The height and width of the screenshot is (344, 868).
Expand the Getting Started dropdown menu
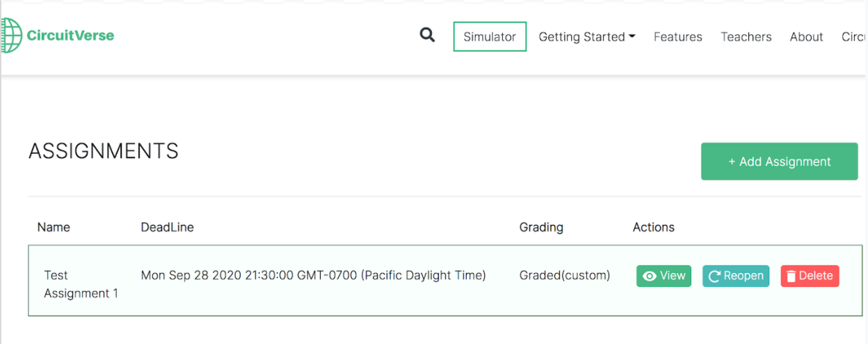tap(587, 37)
